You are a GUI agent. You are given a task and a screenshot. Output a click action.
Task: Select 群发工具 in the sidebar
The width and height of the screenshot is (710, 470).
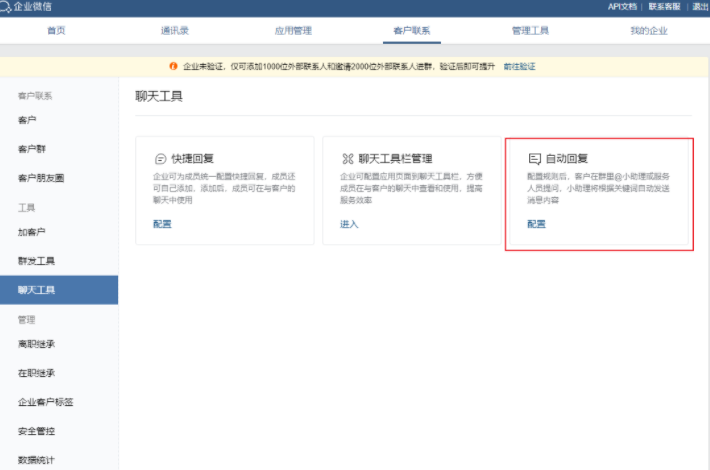[36, 261]
